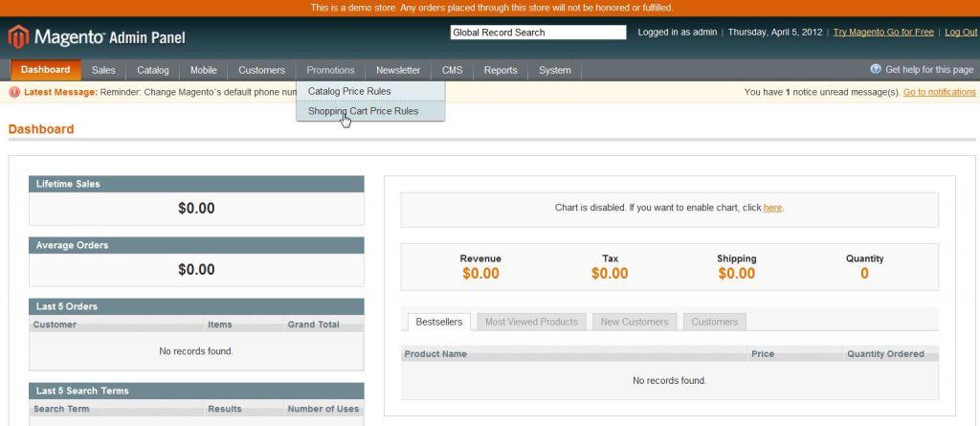Expand the Customers menu

[x=261, y=70]
